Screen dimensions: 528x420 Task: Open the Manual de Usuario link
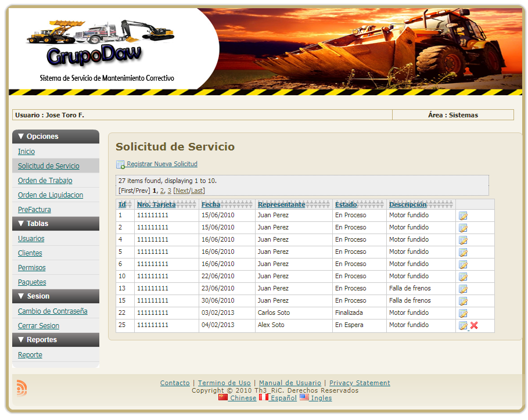tap(290, 383)
